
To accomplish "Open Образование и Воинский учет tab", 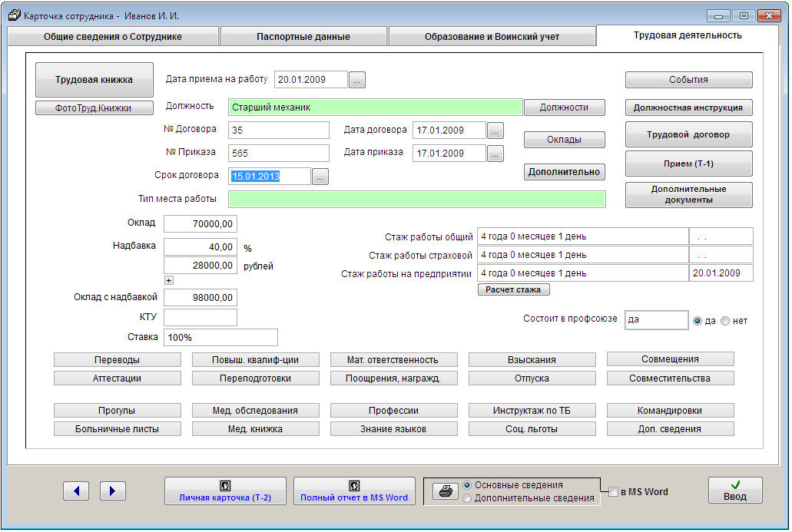I will [492, 37].
